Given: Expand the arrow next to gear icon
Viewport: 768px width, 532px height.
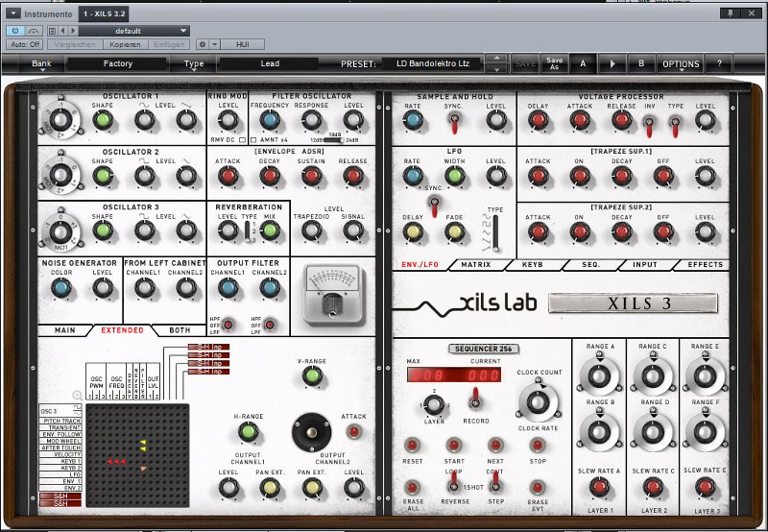Looking at the screenshot, I should point(215,44).
